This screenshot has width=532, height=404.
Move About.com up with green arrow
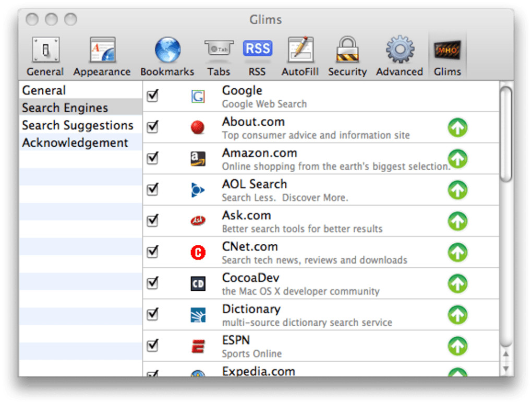tap(458, 127)
